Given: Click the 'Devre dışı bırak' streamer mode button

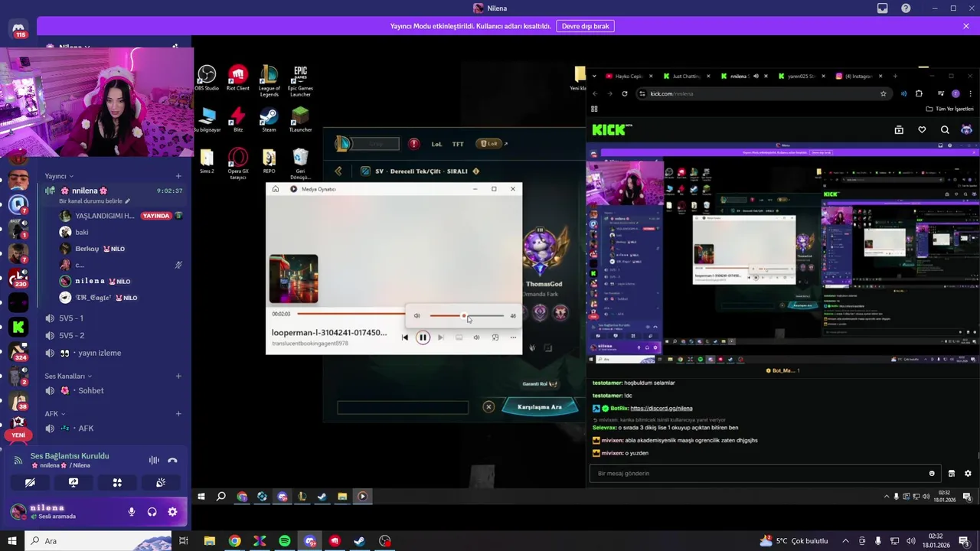Looking at the screenshot, I should (x=585, y=26).
